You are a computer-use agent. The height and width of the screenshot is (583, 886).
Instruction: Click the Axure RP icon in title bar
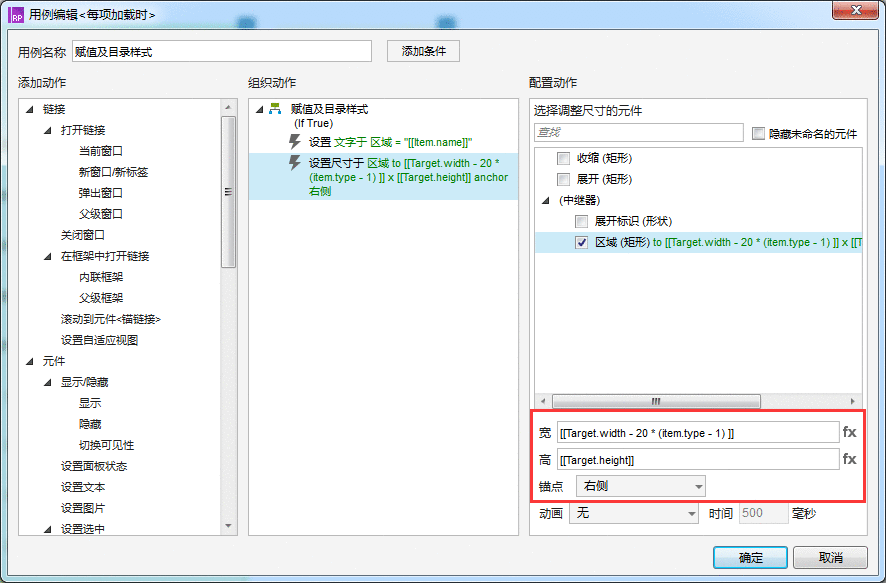click(x=16, y=15)
